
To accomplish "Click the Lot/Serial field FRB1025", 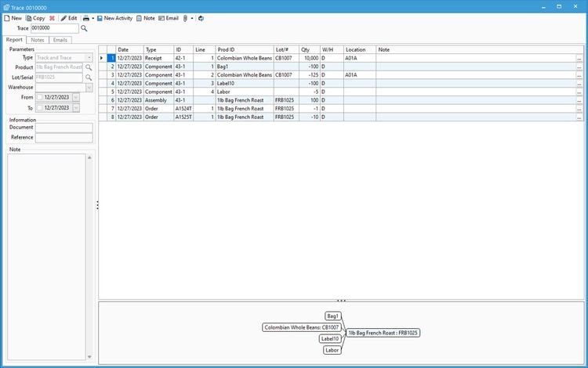I will pos(59,77).
